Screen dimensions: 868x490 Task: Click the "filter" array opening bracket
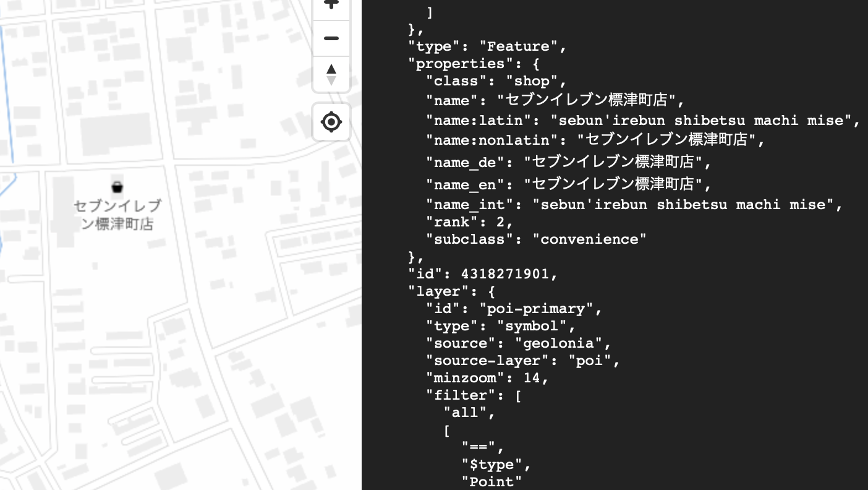pos(517,395)
